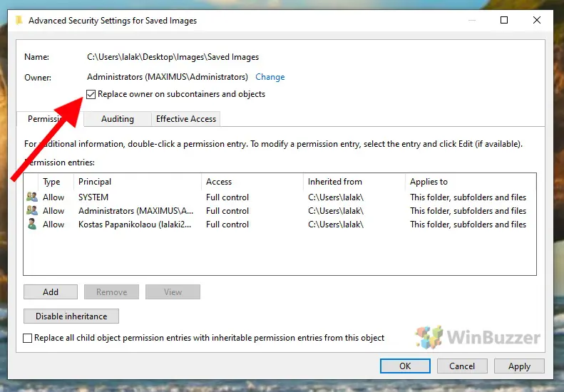Viewport: 564px width, 392px height.
Task: Click the path C:\Users\lalak\Desktop\Images\Saved Images
Action: click(173, 57)
